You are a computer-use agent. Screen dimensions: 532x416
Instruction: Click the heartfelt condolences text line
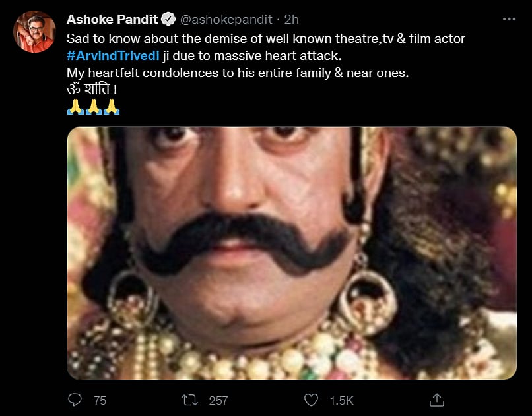click(238, 73)
